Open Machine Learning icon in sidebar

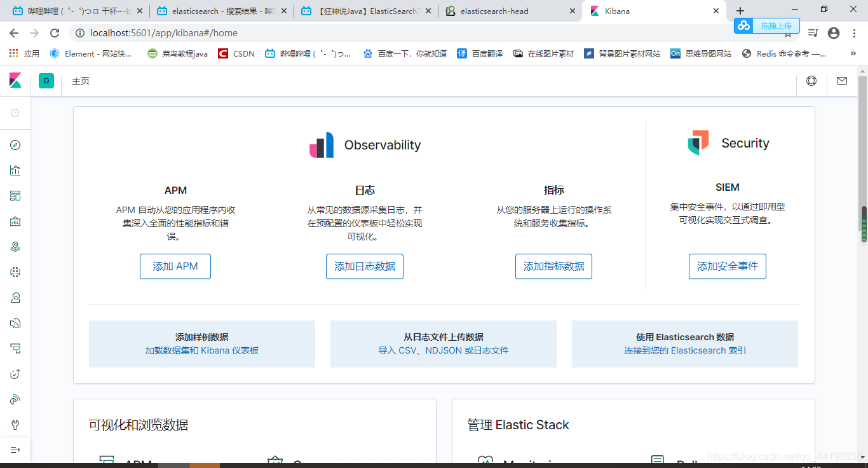click(x=15, y=272)
